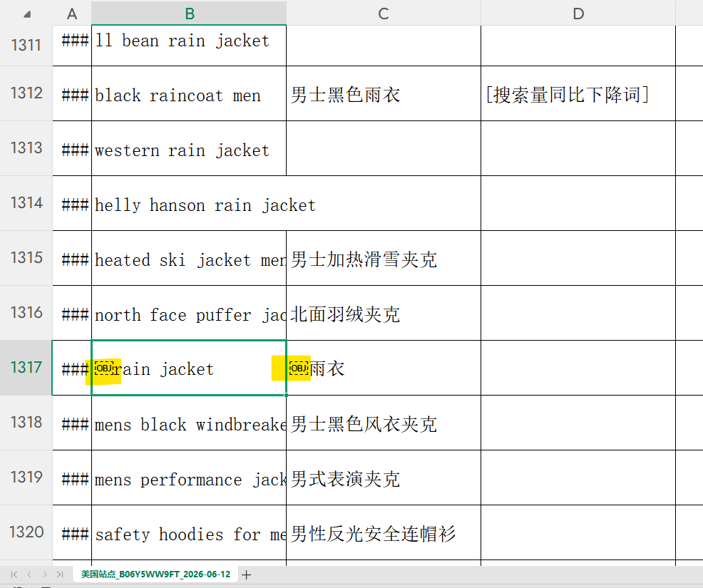Image resolution: width=703 pixels, height=588 pixels.
Task: Add a new sheet with plus button
Action: click(x=246, y=574)
